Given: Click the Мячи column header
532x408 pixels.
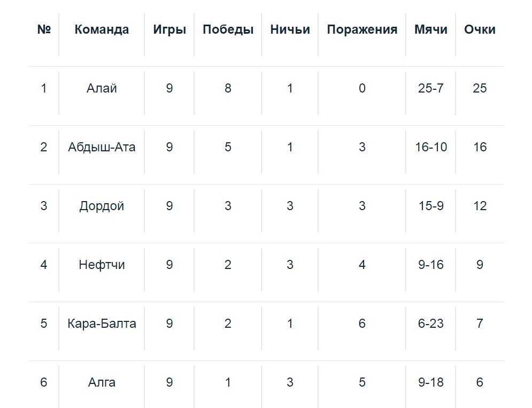Looking at the screenshot, I should [x=431, y=29].
